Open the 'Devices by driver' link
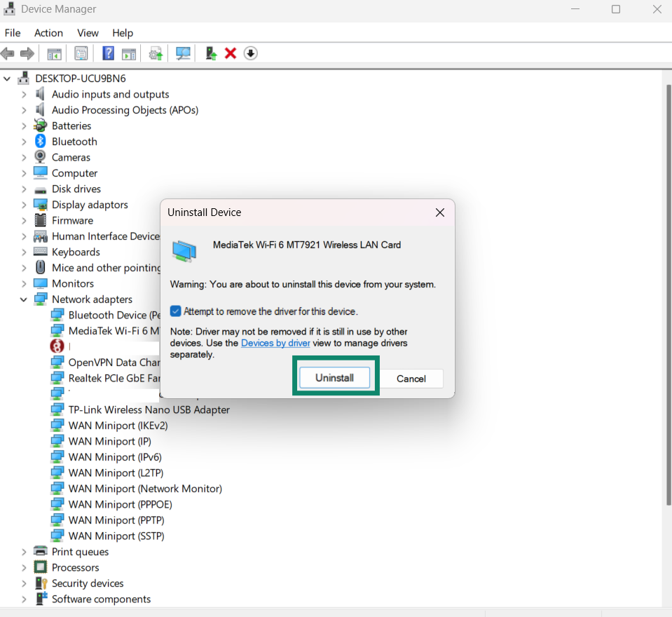 tap(275, 343)
